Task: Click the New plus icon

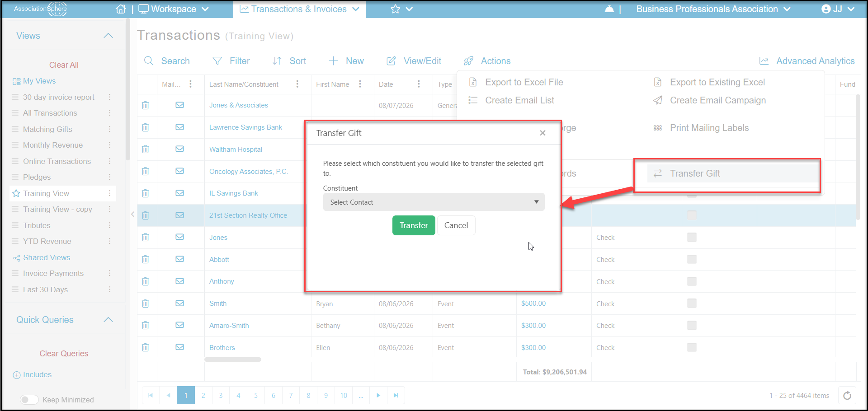Action: 333,61
